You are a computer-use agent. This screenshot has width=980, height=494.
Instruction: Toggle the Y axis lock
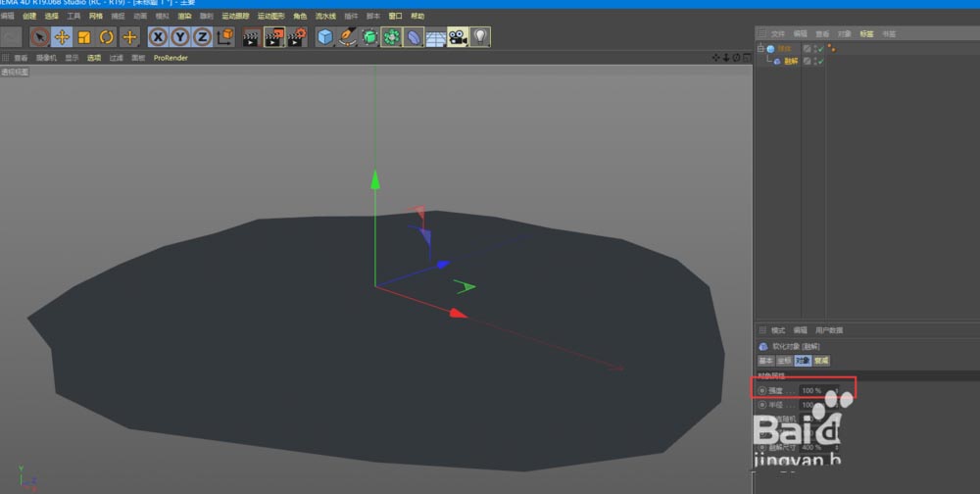tap(180, 37)
